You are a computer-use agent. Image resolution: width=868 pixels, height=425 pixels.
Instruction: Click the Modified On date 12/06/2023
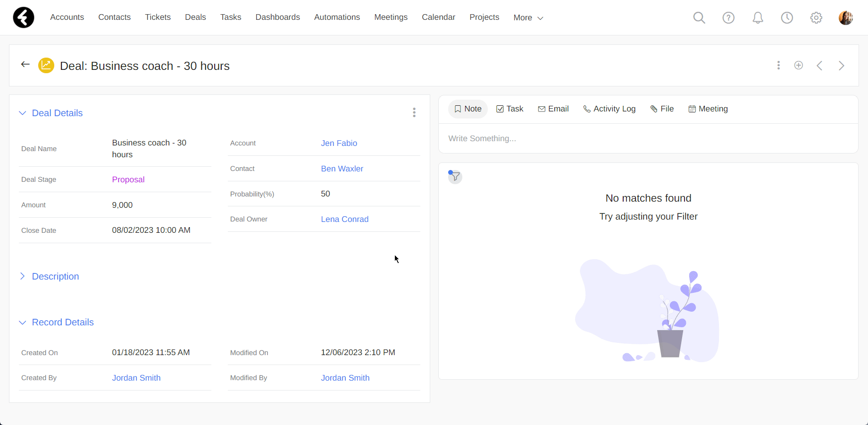[358, 353]
